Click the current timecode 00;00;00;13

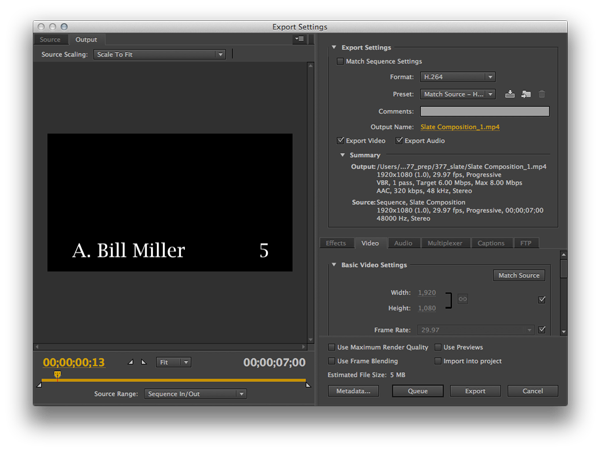click(x=74, y=362)
